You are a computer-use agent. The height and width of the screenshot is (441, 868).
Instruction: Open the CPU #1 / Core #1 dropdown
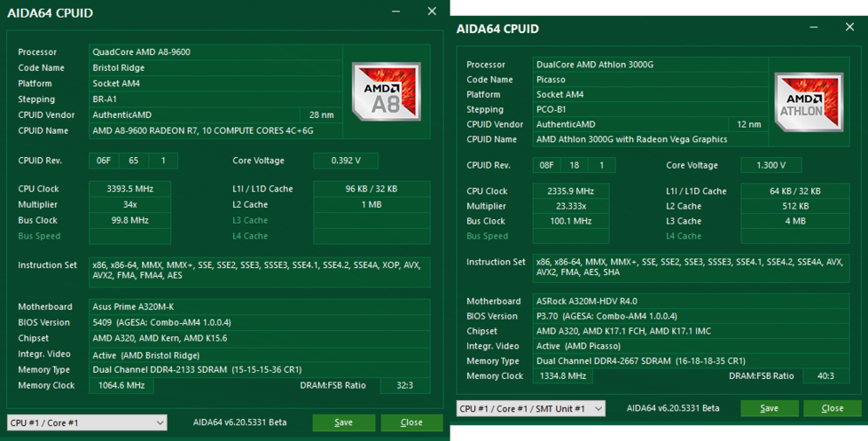pos(87,423)
